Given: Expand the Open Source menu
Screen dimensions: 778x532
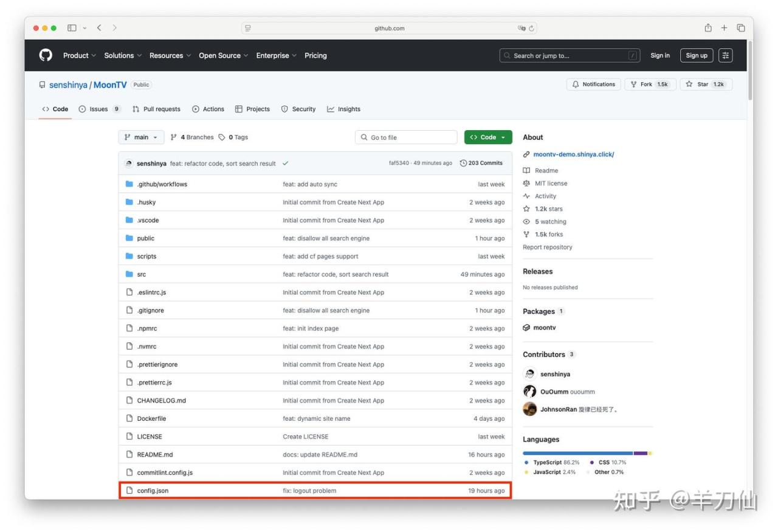Looking at the screenshot, I should 224,55.
